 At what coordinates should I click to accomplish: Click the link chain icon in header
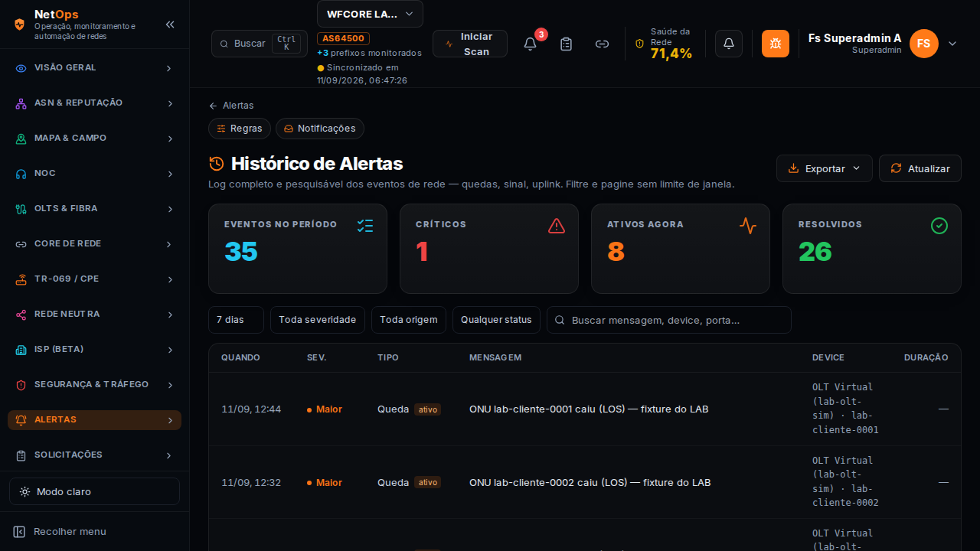click(603, 44)
